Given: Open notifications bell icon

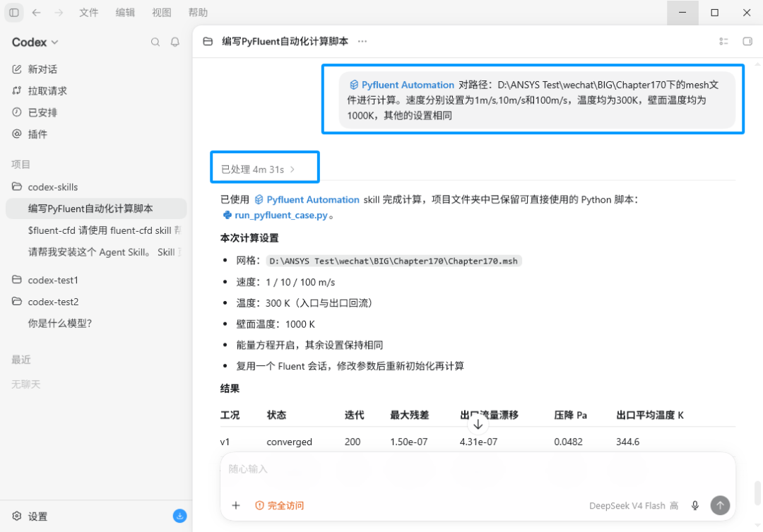Looking at the screenshot, I should 175,42.
